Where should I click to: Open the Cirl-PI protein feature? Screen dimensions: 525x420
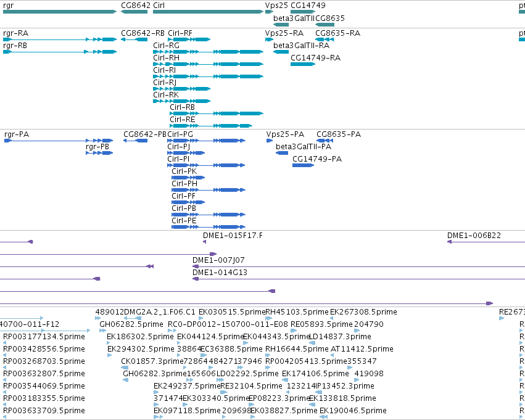[x=206, y=165]
